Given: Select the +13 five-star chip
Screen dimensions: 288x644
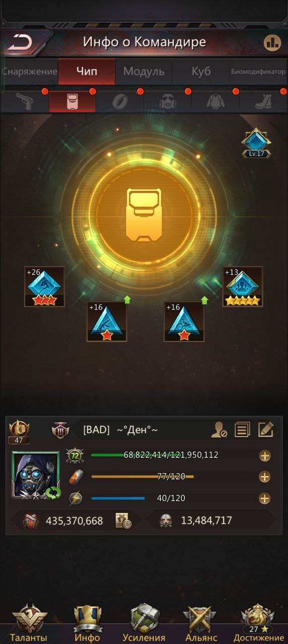Looking at the screenshot, I should pos(243,286).
